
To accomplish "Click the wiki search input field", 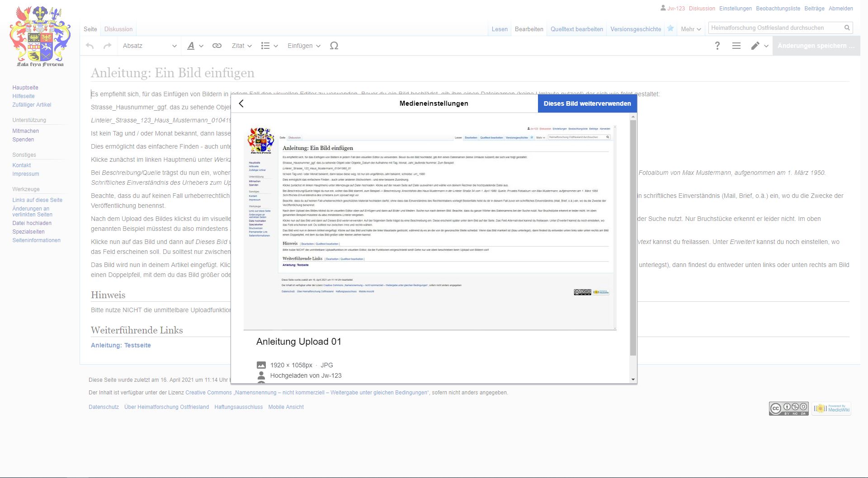I will (x=775, y=28).
